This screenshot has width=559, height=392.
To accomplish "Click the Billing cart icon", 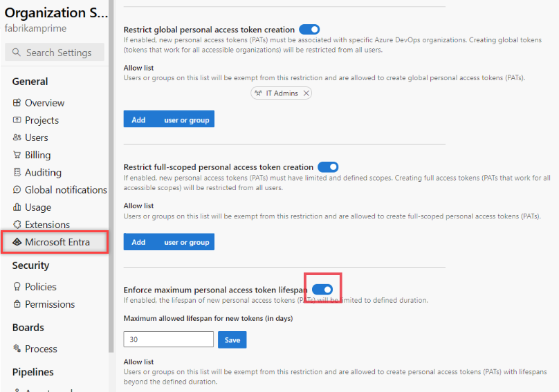I will [17, 155].
